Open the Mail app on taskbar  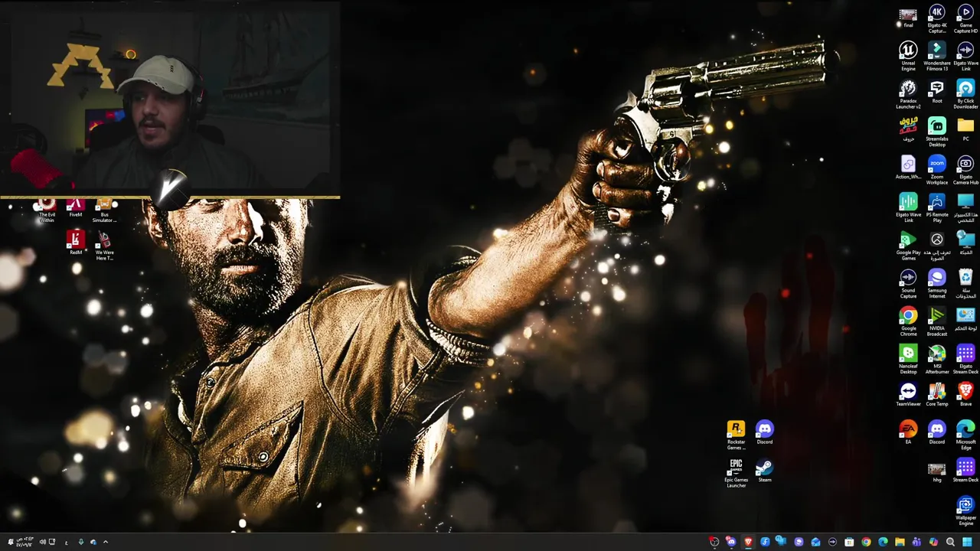815,542
